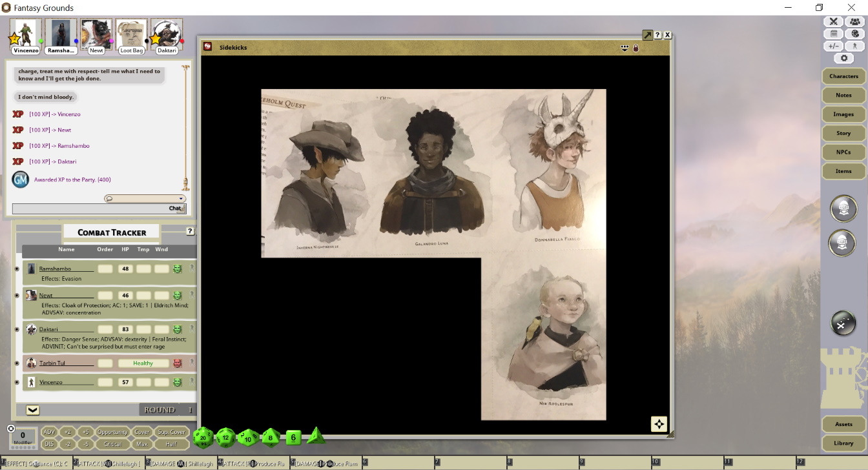Select the green d12 die
868x470 pixels.
[225, 437]
